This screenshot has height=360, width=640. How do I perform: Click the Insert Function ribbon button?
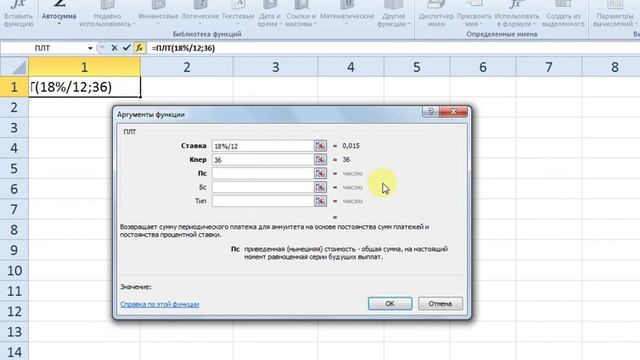coord(18,13)
